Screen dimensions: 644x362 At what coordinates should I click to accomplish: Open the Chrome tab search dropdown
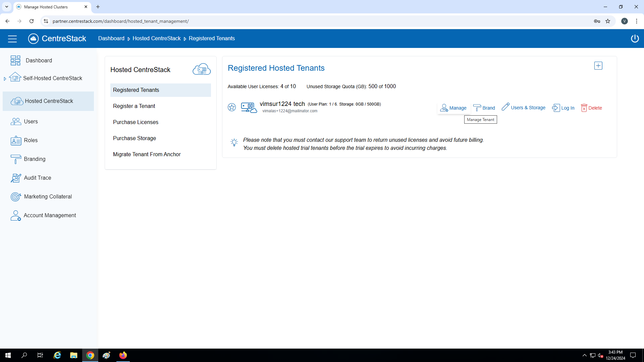[6, 7]
